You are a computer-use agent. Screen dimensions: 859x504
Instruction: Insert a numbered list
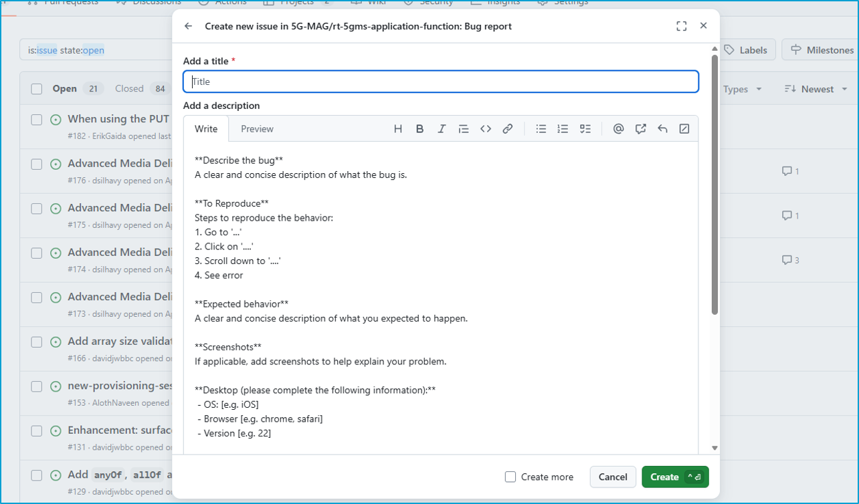(x=563, y=129)
